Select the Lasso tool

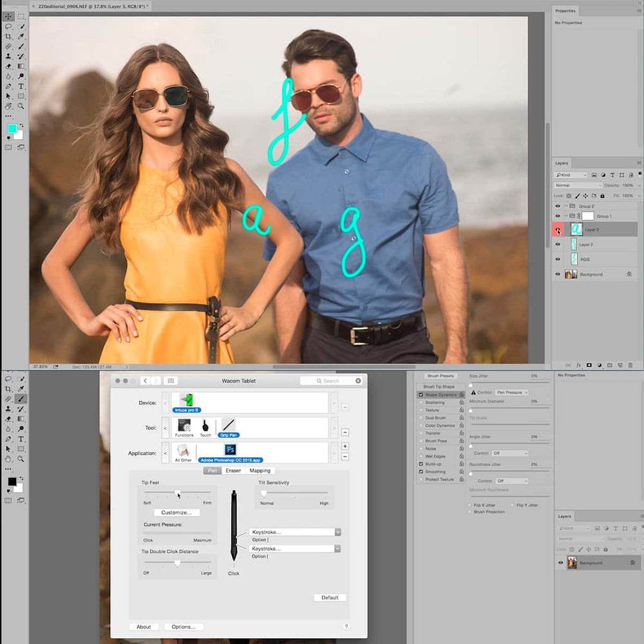tap(8, 26)
